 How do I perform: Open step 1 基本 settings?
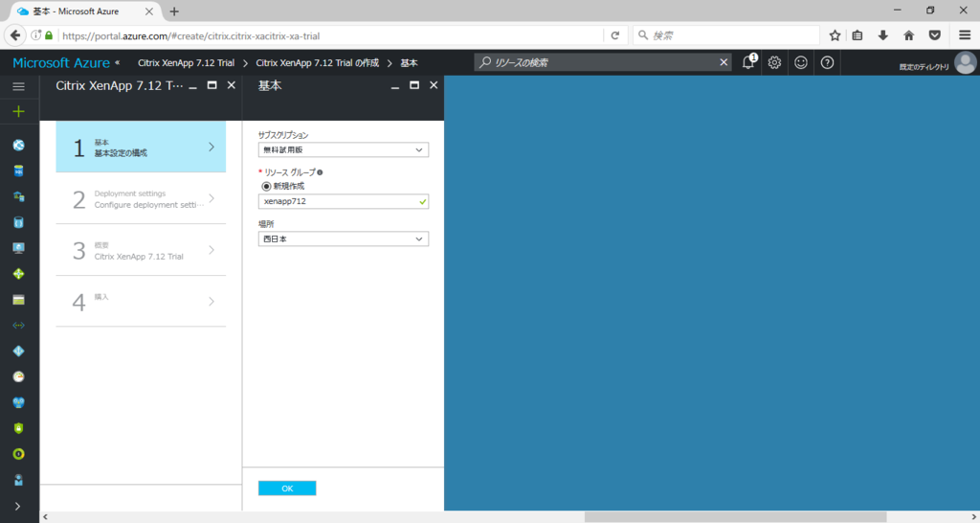141,147
